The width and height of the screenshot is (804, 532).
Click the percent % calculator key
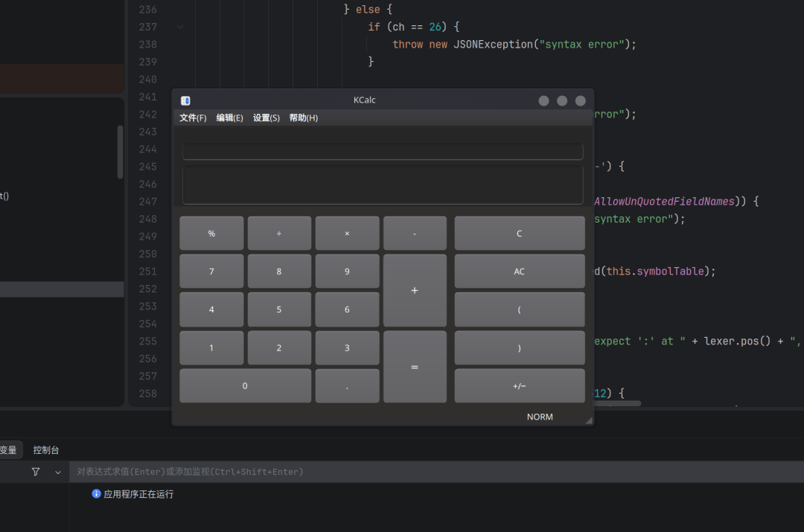[211, 233]
